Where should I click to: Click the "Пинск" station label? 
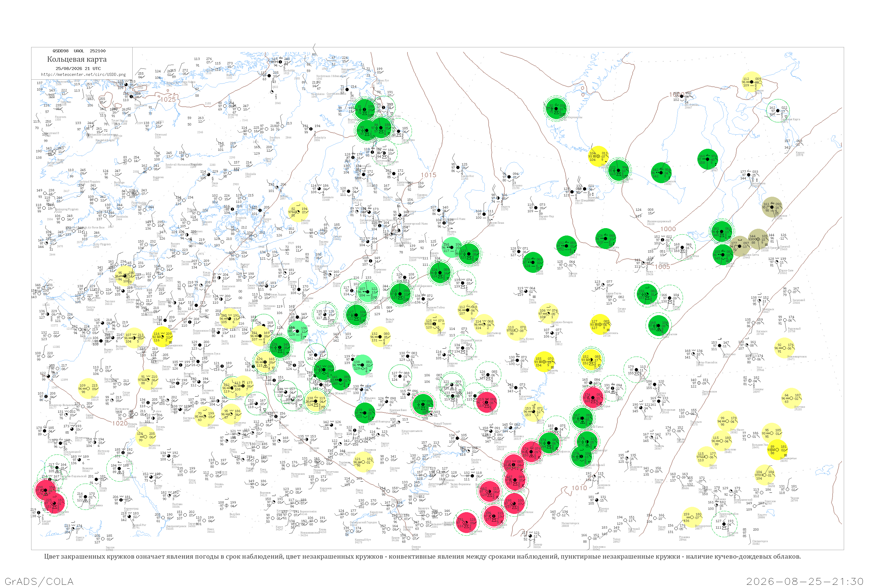(x=95, y=397)
